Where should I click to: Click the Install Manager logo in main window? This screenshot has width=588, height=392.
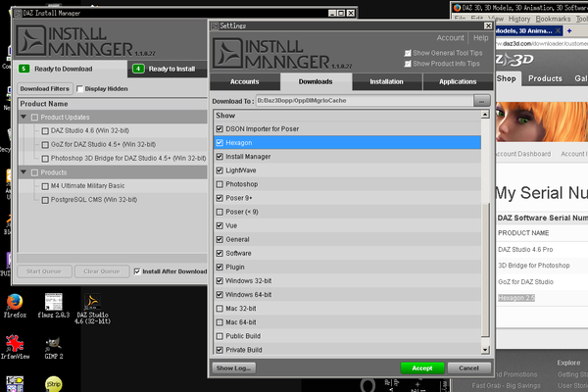[85, 41]
